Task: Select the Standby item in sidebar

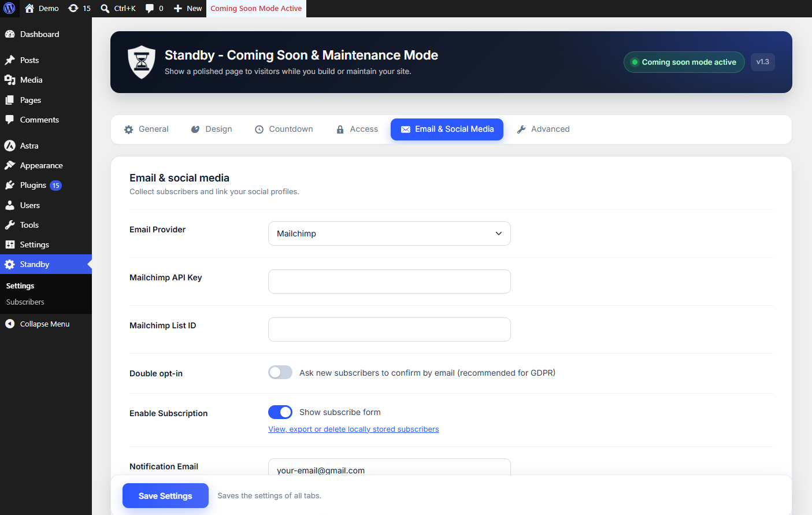Action: 46,264
